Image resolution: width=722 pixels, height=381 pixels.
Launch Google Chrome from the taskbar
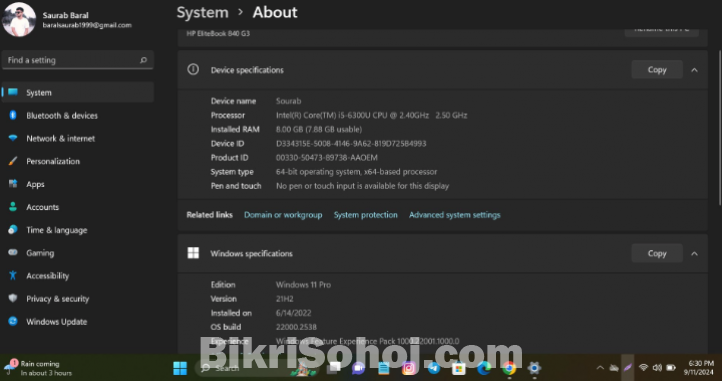(x=509, y=368)
